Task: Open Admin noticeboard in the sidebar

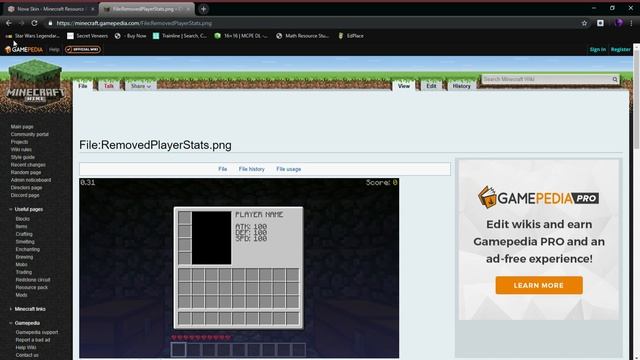Action: (31, 180)
